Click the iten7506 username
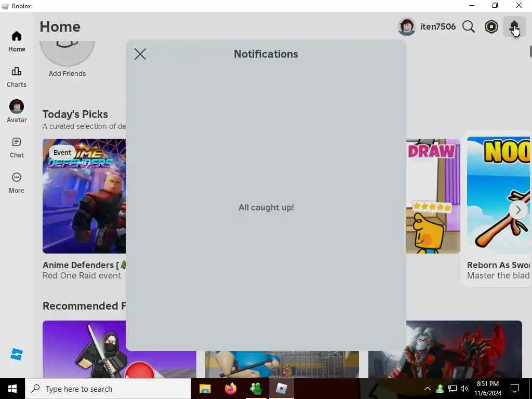 pos(437,26)
